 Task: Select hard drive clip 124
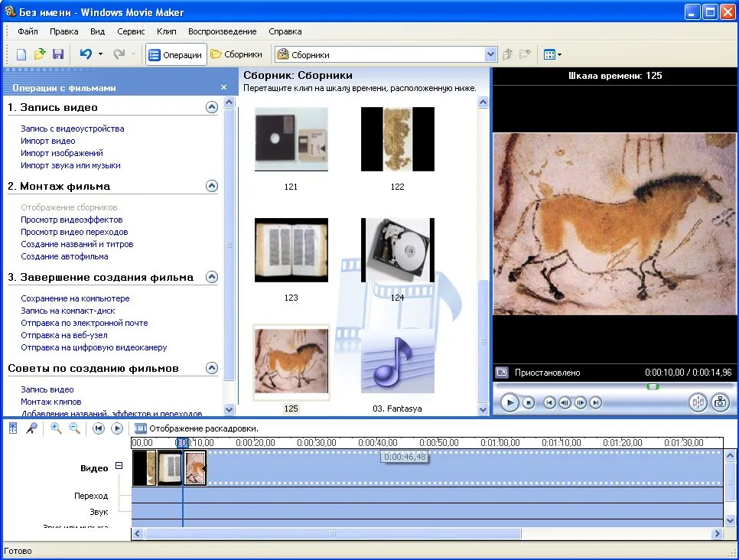tap(397, 250)
